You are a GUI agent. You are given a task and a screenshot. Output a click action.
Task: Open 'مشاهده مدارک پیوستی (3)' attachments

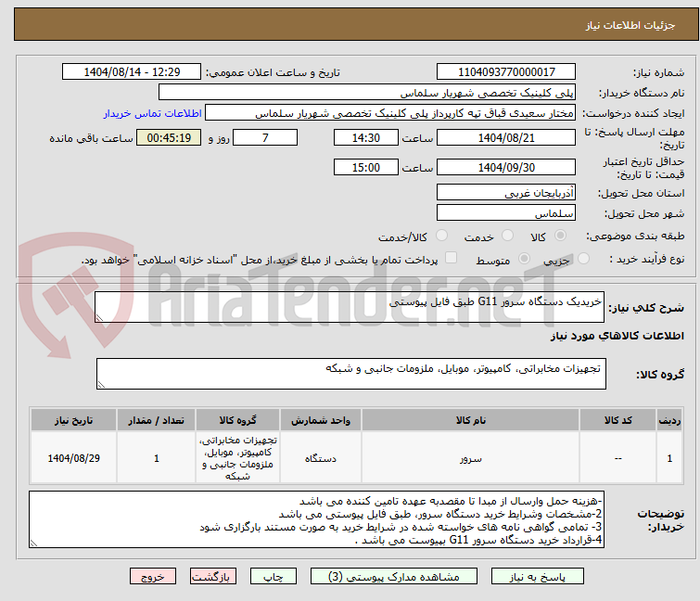click(x=394, y=576)
